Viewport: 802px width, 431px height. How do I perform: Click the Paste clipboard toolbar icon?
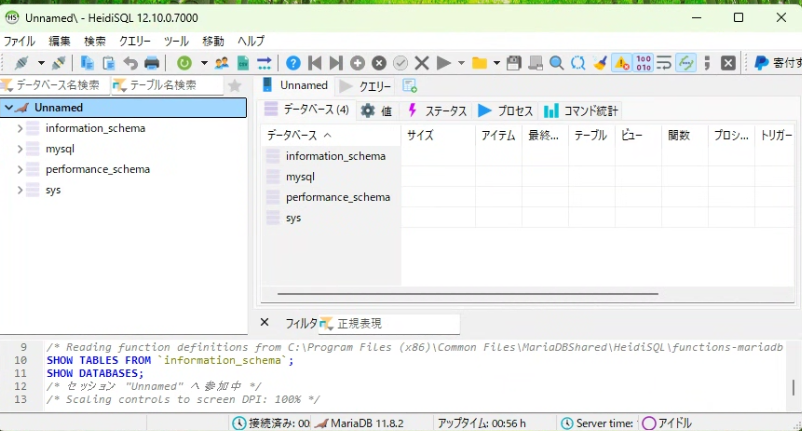(108, 63)
